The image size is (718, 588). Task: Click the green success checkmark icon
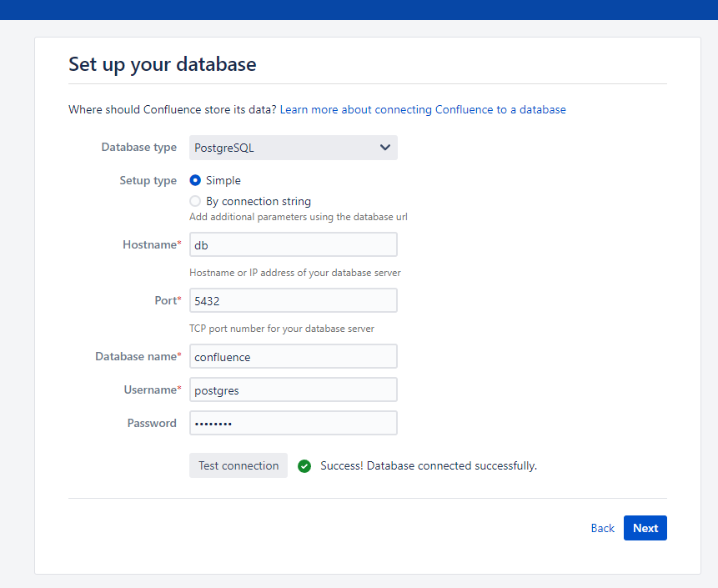(x=304, y=466)
